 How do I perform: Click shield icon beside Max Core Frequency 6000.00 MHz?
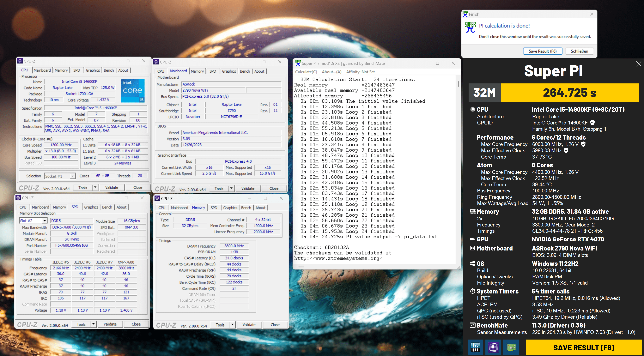(583, 144)
